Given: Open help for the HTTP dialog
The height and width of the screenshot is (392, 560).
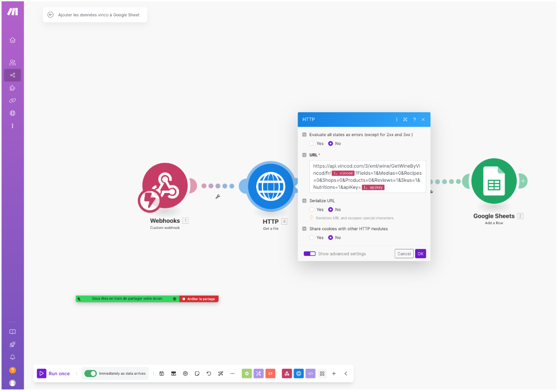Looking at the screenshot, I should pyautogui.click(x=414, y=120).
